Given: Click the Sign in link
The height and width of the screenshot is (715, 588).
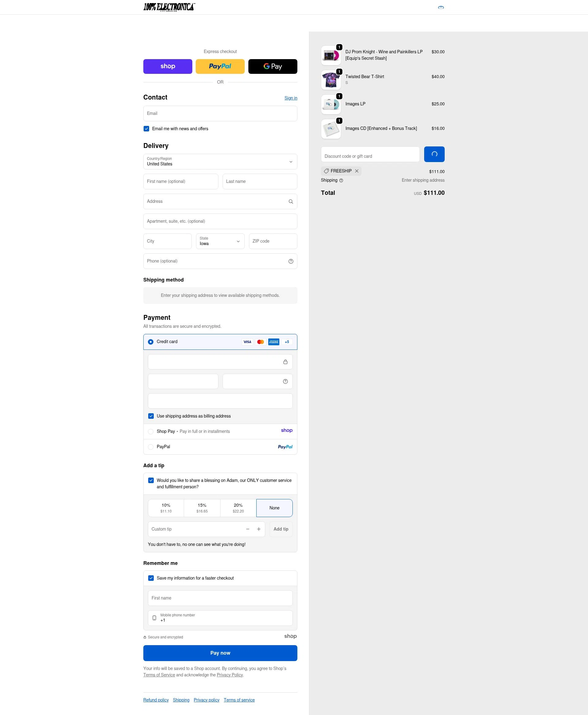Looking at the screenshot, I should click(291, 98).
